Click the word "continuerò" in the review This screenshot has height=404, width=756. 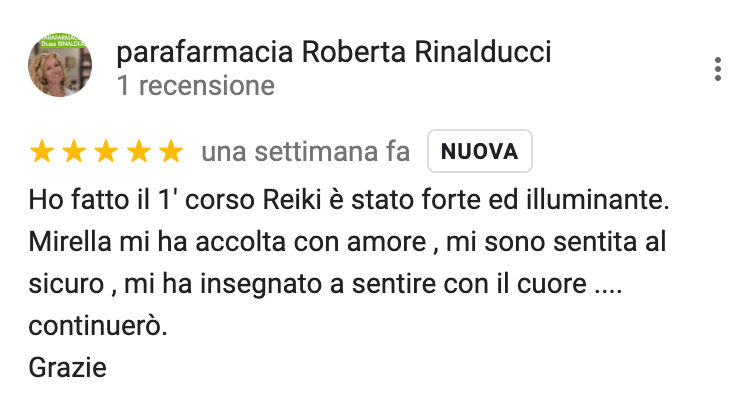pyautogui.click(x=98, y=326)
